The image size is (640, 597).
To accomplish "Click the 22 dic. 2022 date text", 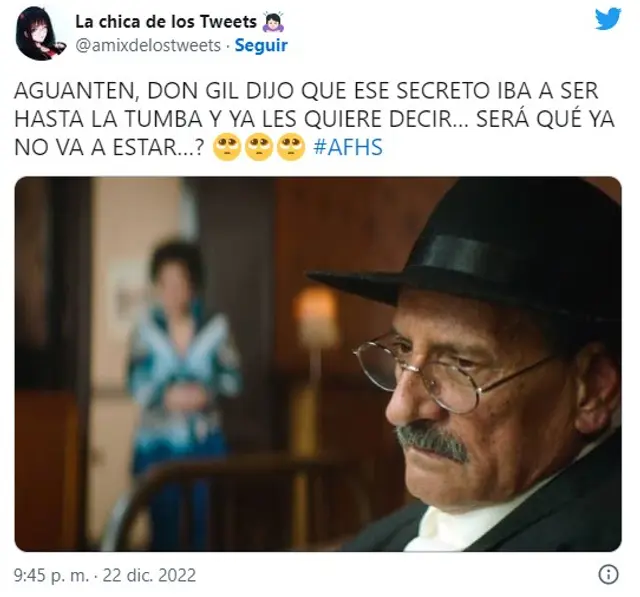I will 149,575.
